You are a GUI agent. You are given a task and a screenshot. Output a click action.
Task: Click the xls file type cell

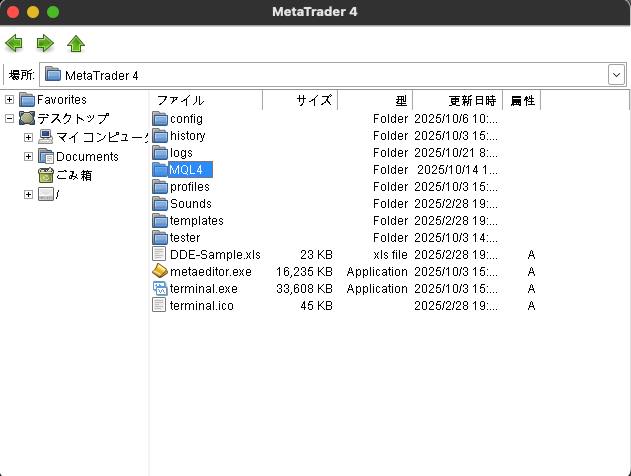pos(390,255)
